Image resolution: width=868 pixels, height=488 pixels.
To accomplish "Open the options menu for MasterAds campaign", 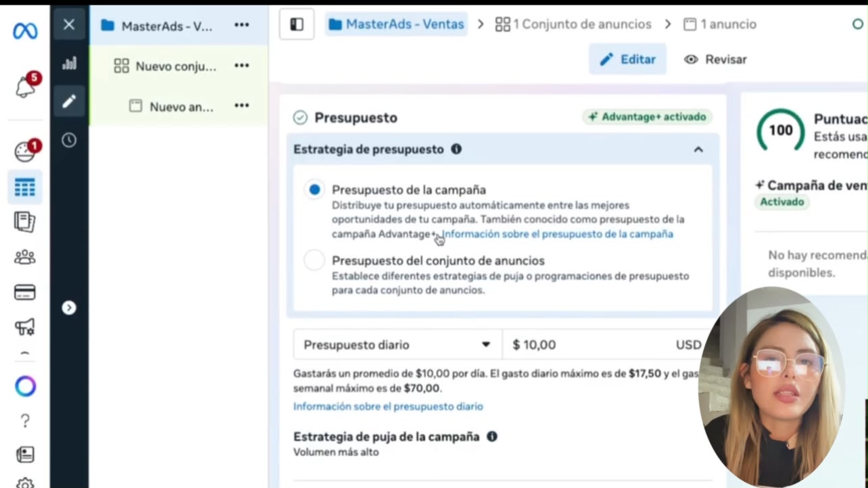I will click(241, 25).
